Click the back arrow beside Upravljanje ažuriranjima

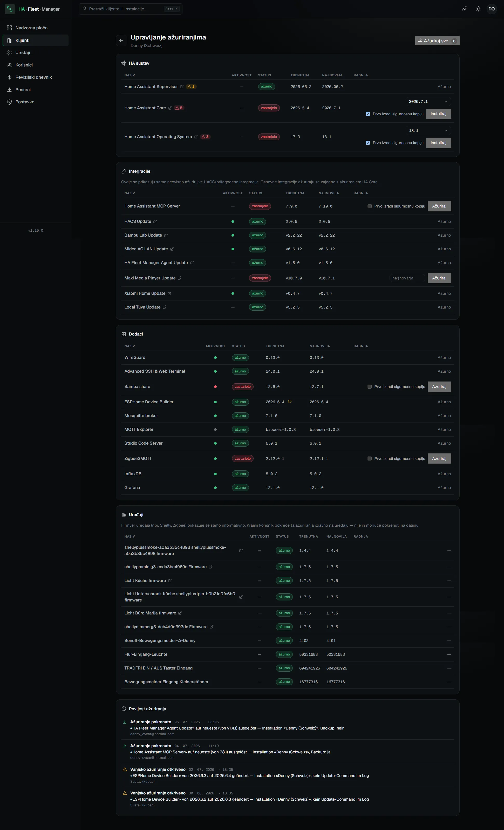121,41
